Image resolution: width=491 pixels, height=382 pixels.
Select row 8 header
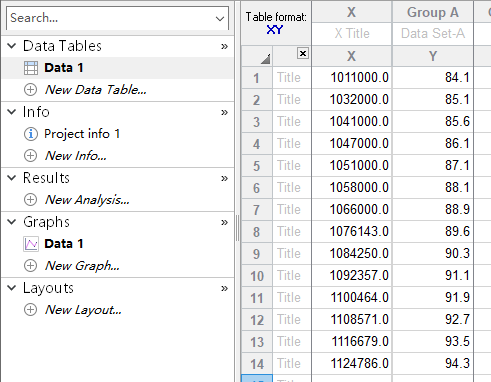[256, 232]
